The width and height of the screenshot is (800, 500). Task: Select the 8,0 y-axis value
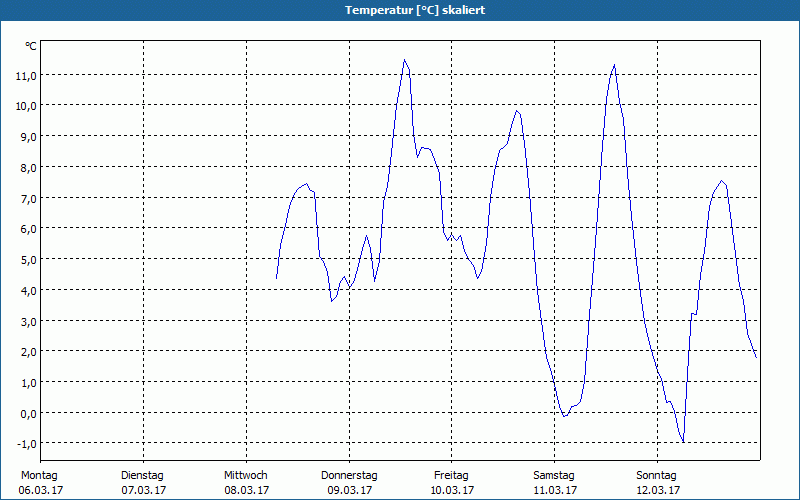click(x=28, y=168)
